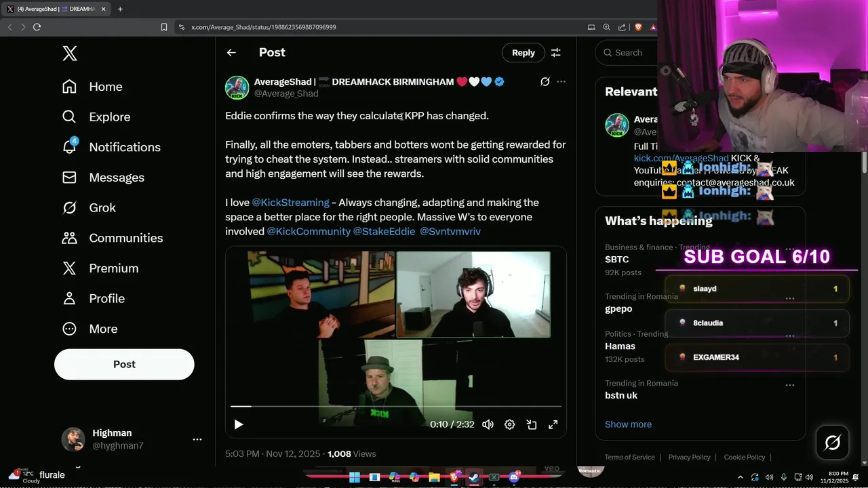Click the white Post button in sidebar

(124, 365)
